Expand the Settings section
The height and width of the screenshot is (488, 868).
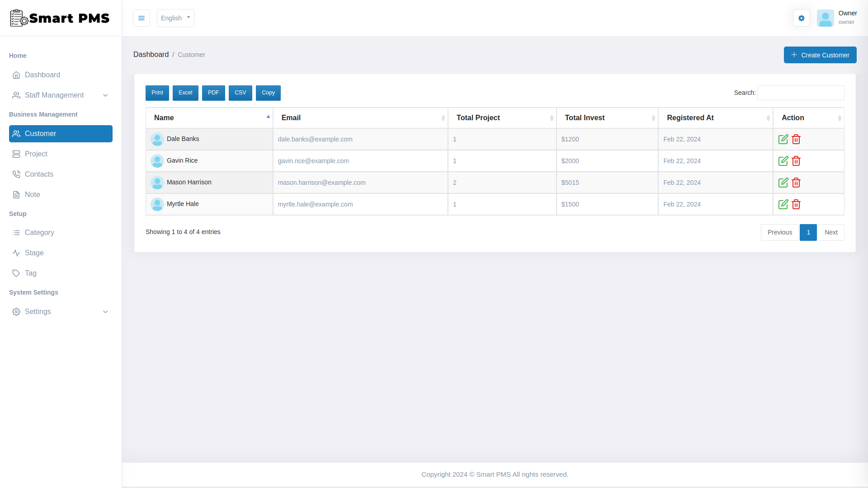(38, 311)
